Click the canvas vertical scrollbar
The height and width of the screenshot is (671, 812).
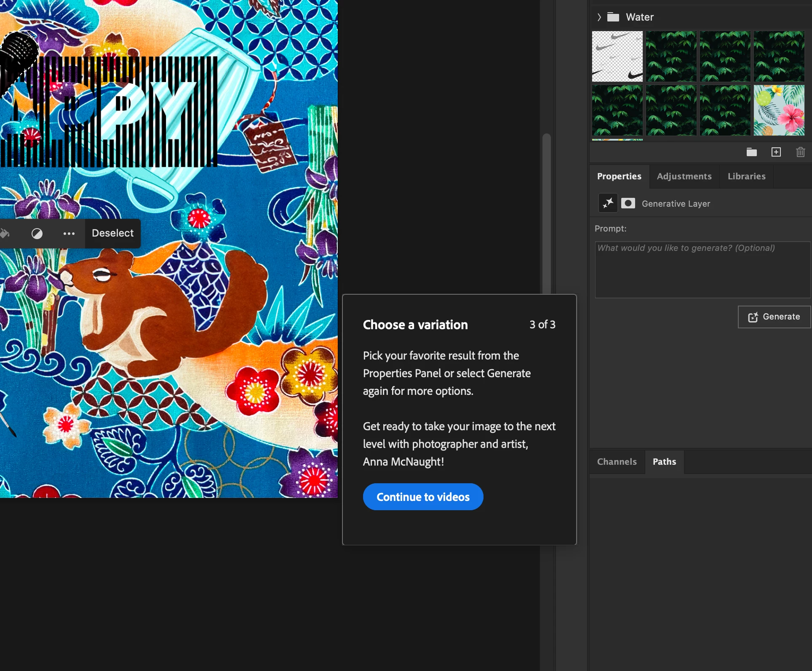coord(547,210)
